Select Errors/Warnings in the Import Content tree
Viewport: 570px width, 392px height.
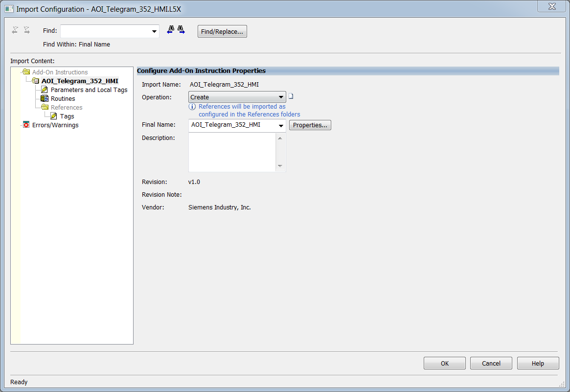tap(55, 125)
